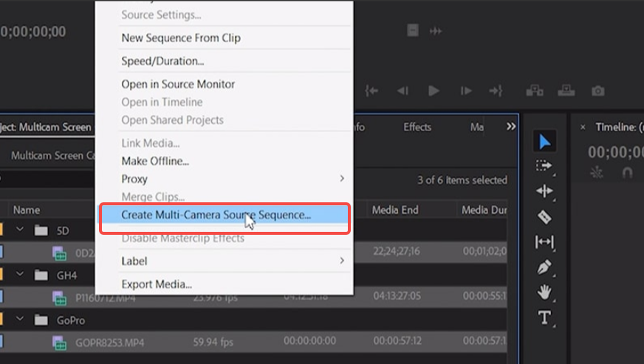
Task: Select the Track Select Forward tool
Action: coord(544,166)
